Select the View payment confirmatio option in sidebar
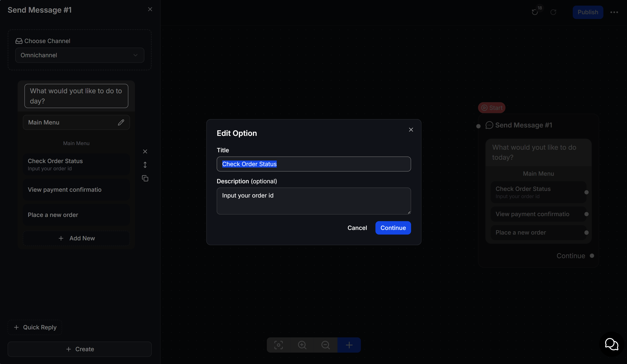Image resolution: width=627 pixels, height=364 pixels. [76, 190]
